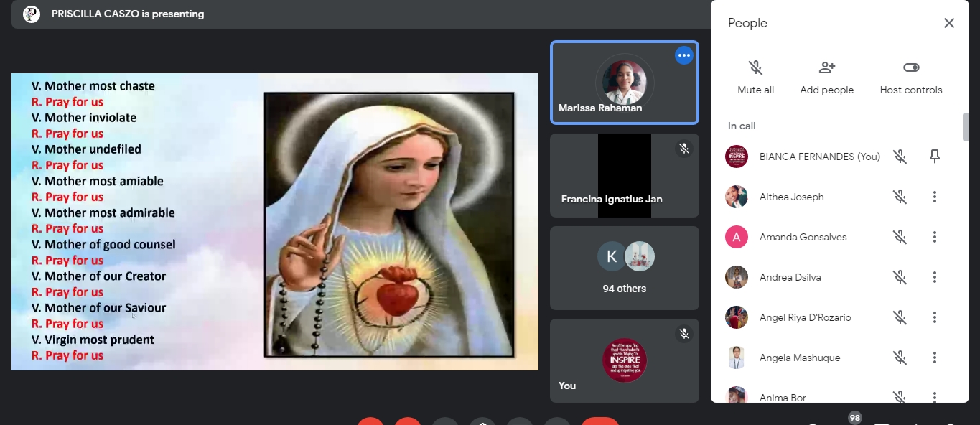Image resolution: width=980 pixels, height=425 pixels.
Task: Open more options for Angel Riya D'Rozario
Action: [x=935, y=317]
